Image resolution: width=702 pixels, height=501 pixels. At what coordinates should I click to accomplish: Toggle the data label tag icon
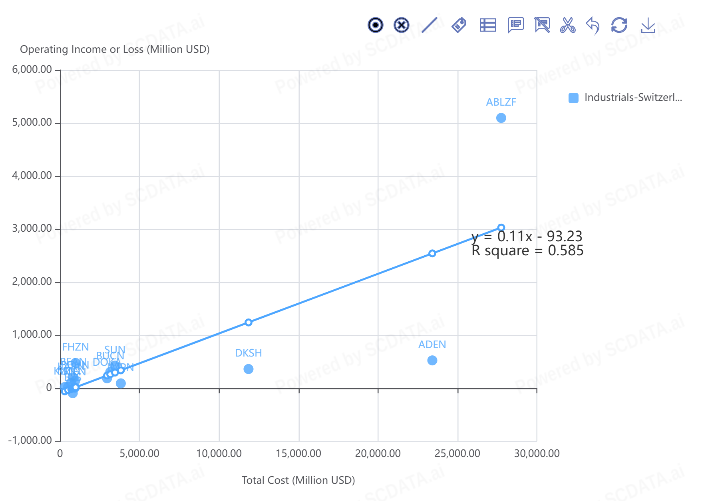(459, 25)
